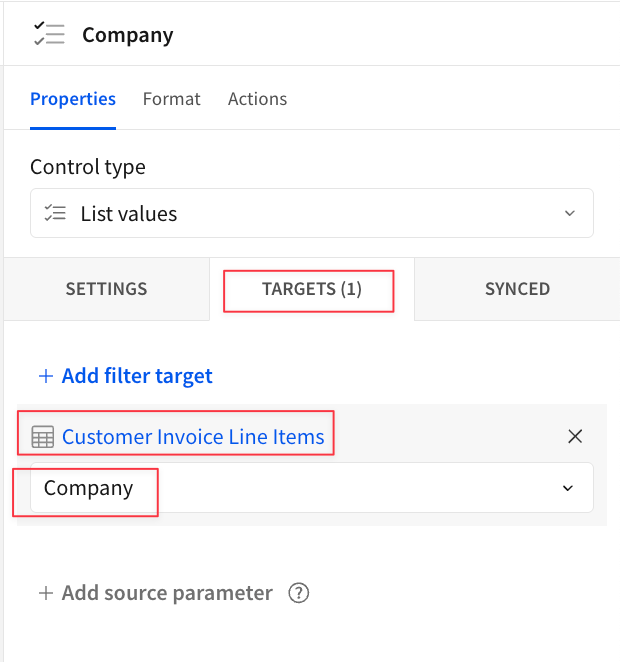Switch to the Properties tab

[x=73, y=99]
